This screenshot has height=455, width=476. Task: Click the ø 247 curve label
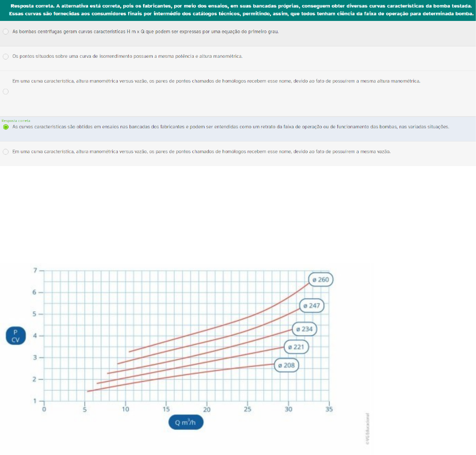tap(312, 306)
